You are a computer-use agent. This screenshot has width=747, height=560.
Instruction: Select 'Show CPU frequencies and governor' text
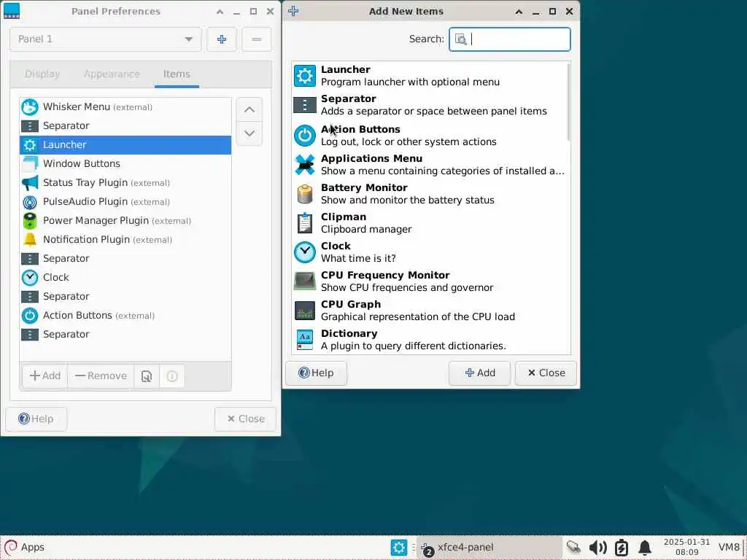407,287
